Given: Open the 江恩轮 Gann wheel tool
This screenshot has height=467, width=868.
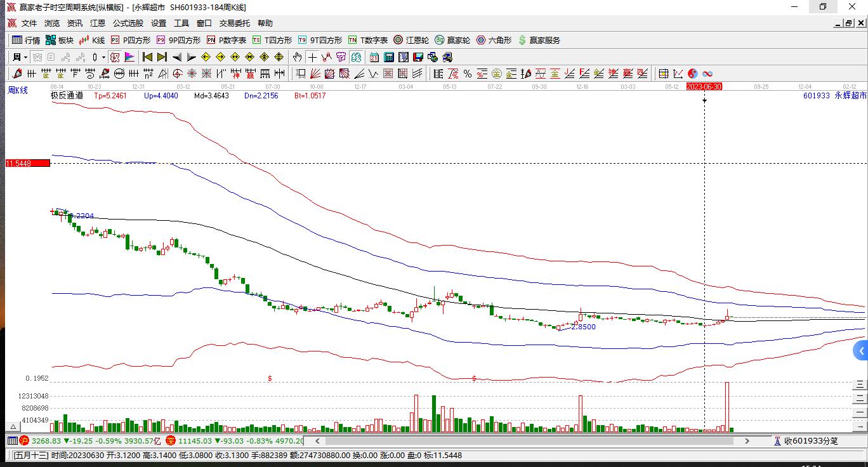Looking at the screenshot, I should coord(411,40).
